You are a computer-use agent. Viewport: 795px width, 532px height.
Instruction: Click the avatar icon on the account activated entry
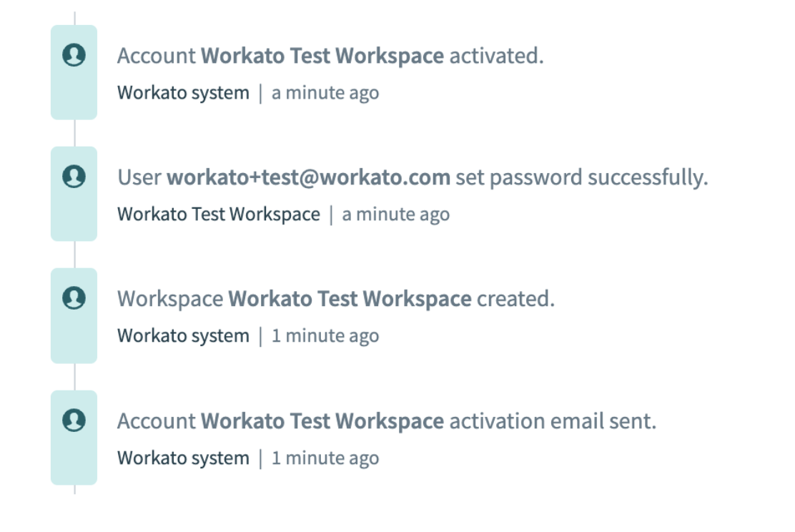tap(74, 54)
